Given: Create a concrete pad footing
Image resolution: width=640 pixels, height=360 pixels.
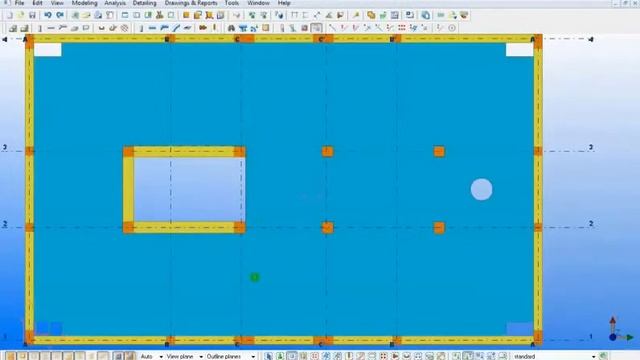Looking at the screenshot, I should pyautogui.click(x=13, y=28).
